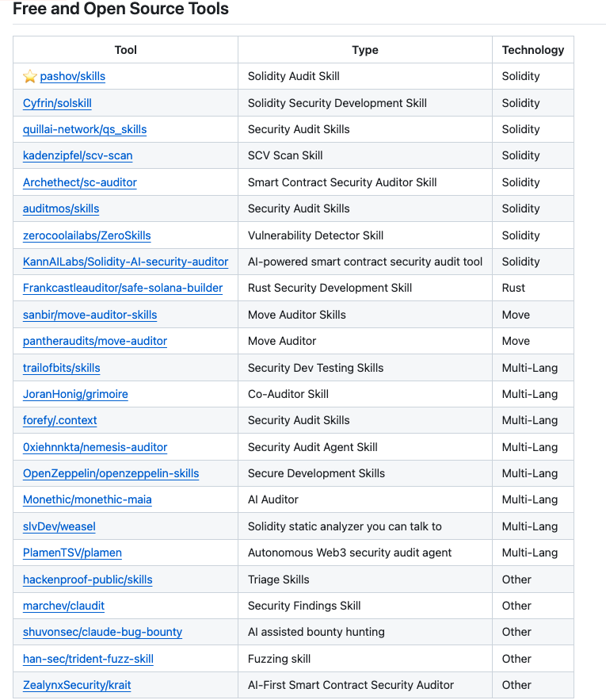The height and width of the screenshot is (700, 606).
Task: Open forefy/.context link
Action: pos(59,420)
